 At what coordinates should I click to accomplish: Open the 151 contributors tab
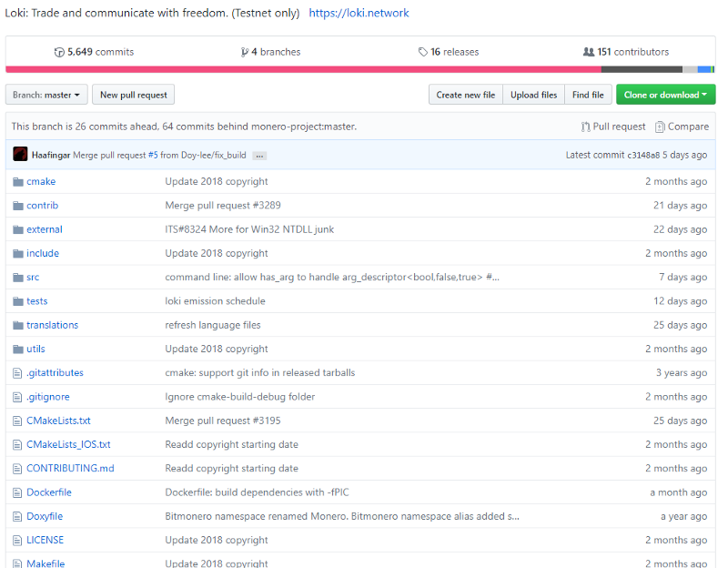point(626,52)
